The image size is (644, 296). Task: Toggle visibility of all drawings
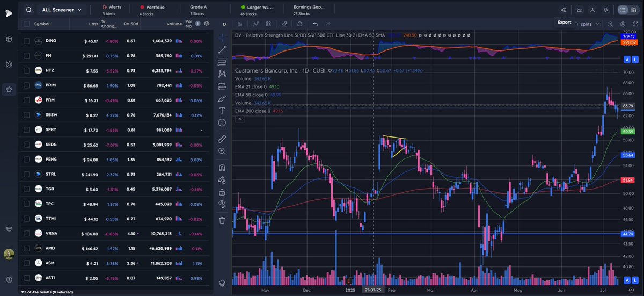(222, 204)
